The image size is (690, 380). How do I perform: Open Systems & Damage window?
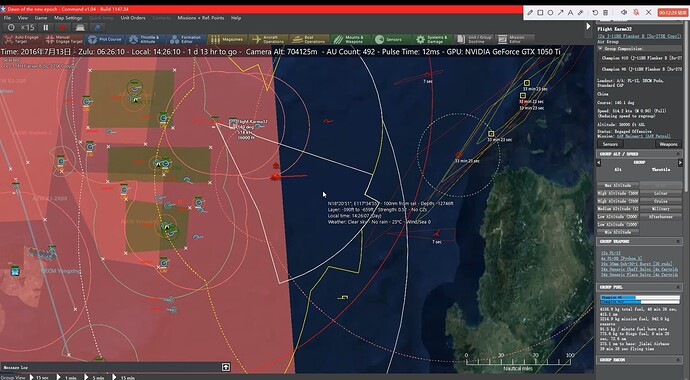[x=433, y=39]
